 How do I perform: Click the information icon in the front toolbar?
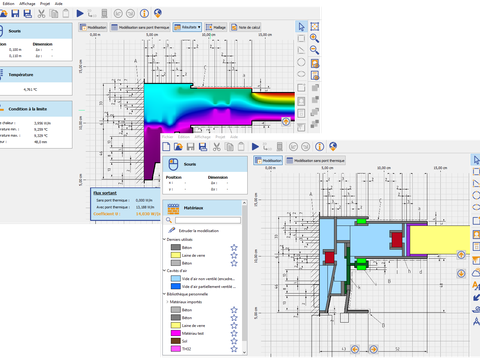(x=319, y=146)
